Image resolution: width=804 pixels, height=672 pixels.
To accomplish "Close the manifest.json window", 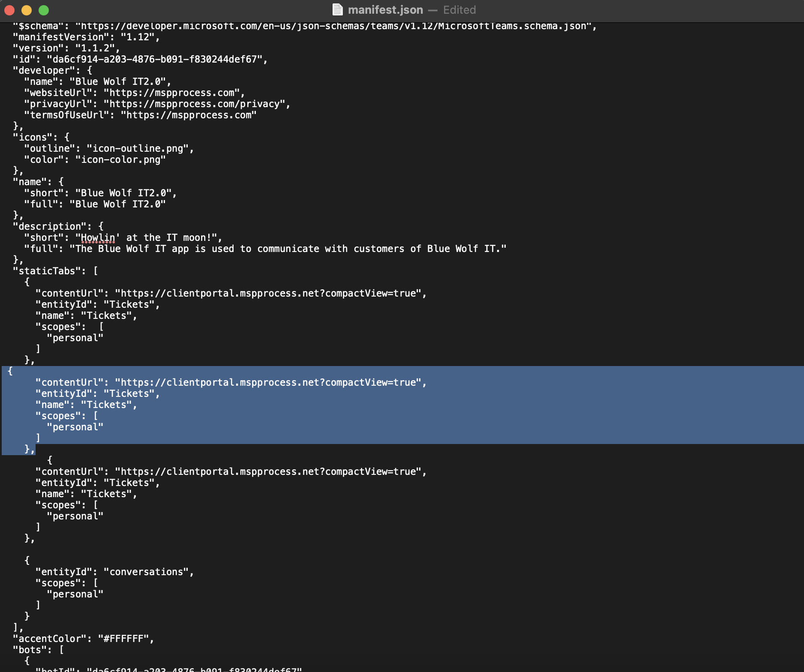I will 9,10.
